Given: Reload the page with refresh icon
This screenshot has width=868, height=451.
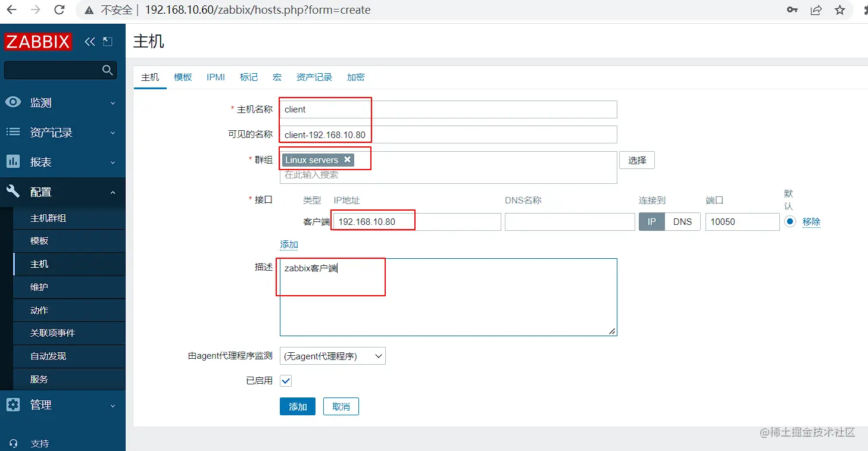Looking at the screenshot, I should 60,10.
